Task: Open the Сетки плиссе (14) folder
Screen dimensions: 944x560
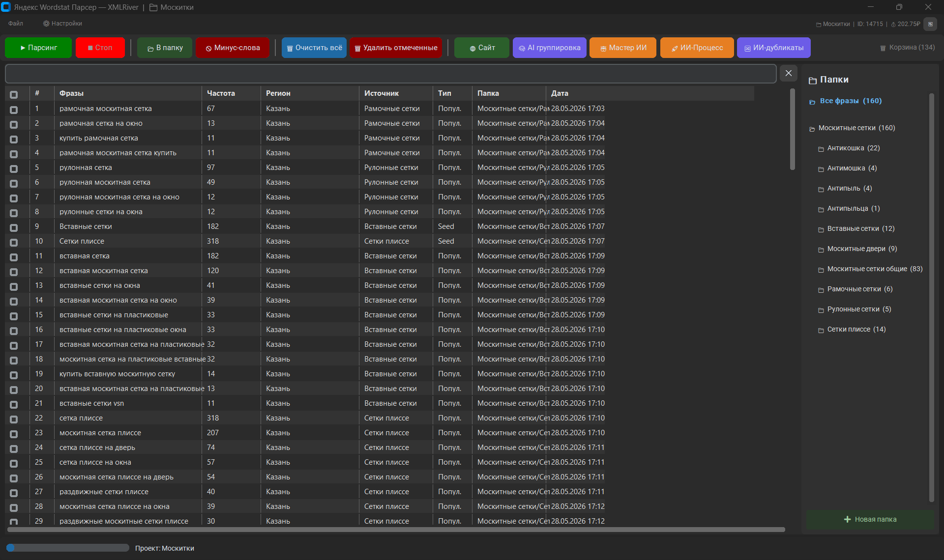Action: [x=856, y=329]
